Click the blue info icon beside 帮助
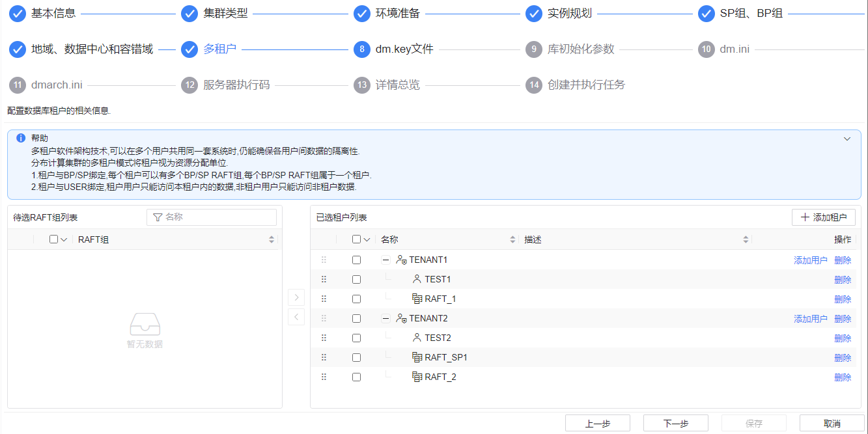 pyautogui.click(x=21, y=138)
